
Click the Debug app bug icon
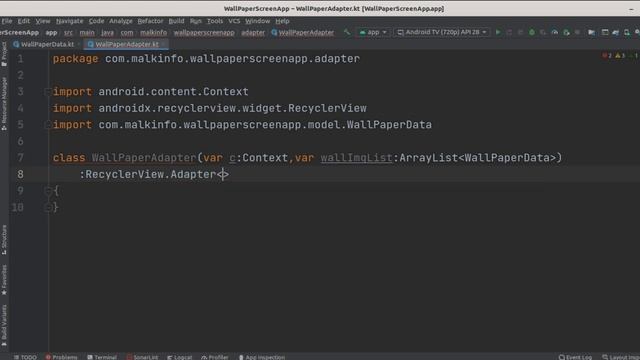click(x=532, y=32)
